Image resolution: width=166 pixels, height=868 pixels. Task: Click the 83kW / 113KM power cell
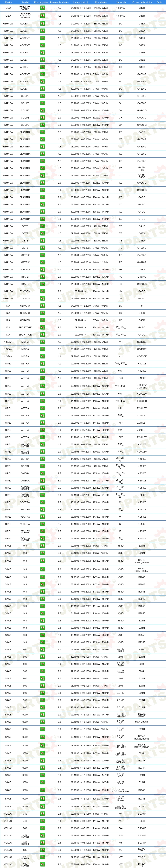pyautogui.click(x=101, y=814)
